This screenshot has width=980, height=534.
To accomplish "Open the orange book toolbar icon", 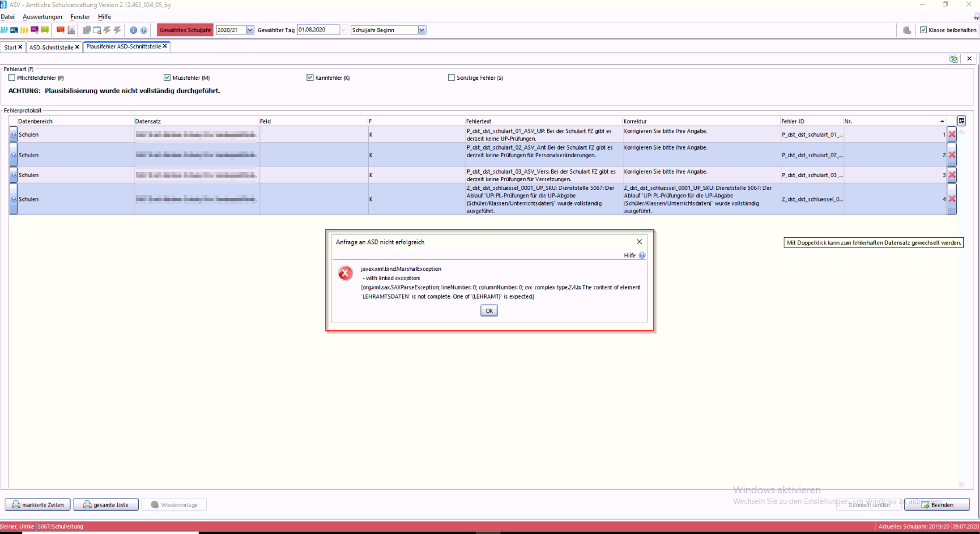I will (x=61, y=30).
